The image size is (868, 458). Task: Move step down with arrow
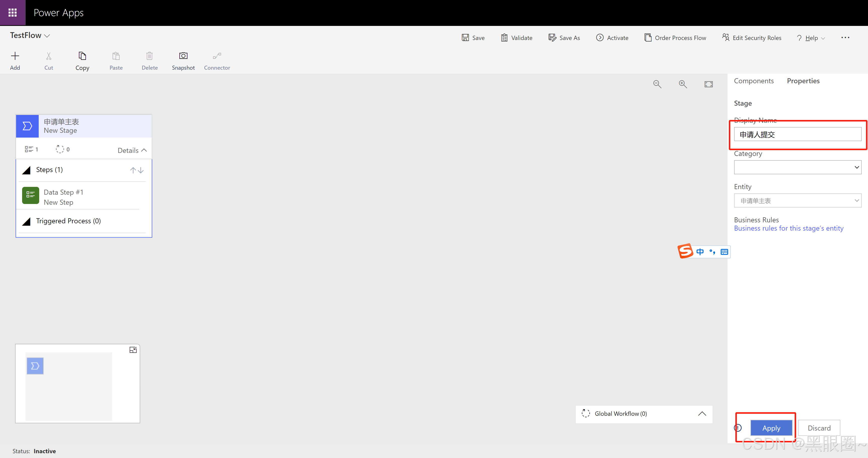tap(141, 170)
